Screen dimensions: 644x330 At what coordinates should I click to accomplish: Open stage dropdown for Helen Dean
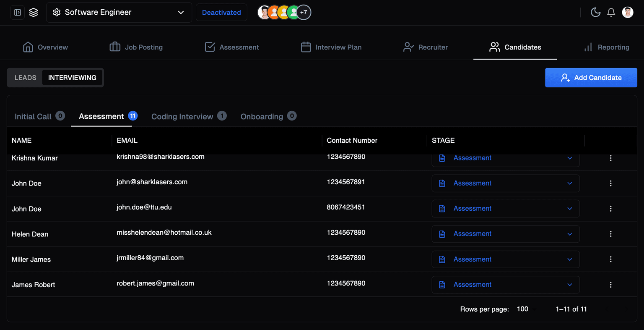tap(506, 234)
